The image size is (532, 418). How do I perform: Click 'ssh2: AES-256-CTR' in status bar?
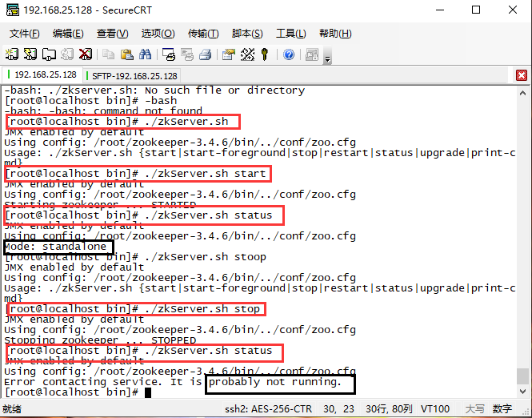coord(268,409)
